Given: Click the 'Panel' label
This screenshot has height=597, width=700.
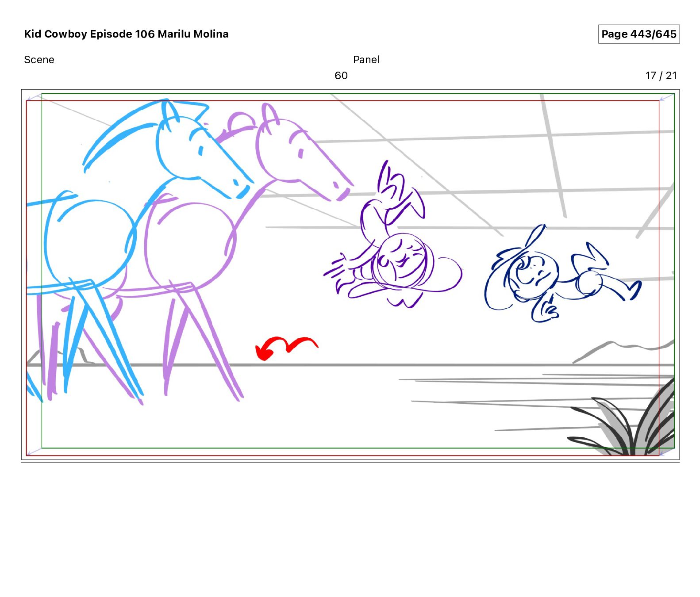Looking at the screenshot, I should pyautogui.click(x=366, y=60).
